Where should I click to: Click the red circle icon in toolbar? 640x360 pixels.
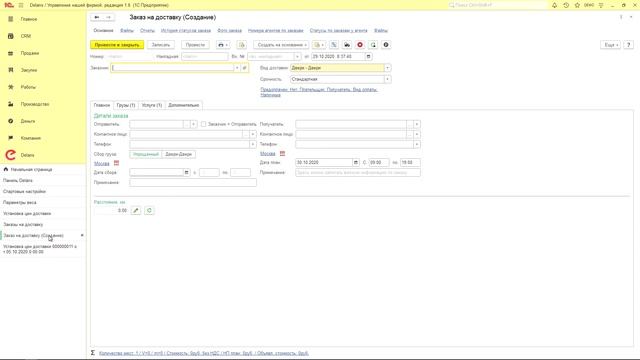[360, 45]
